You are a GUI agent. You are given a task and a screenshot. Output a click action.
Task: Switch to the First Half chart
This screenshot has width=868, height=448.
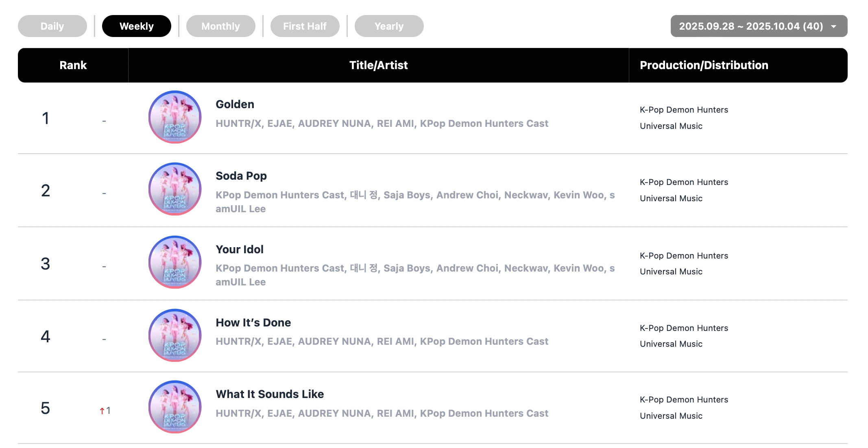pos(305,26)
